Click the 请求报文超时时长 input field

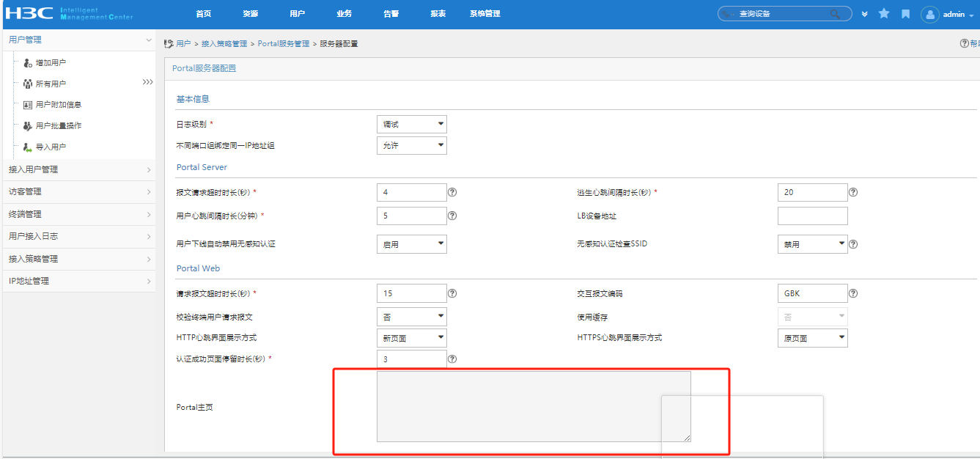pyautogui.click(x=412, y=293)
